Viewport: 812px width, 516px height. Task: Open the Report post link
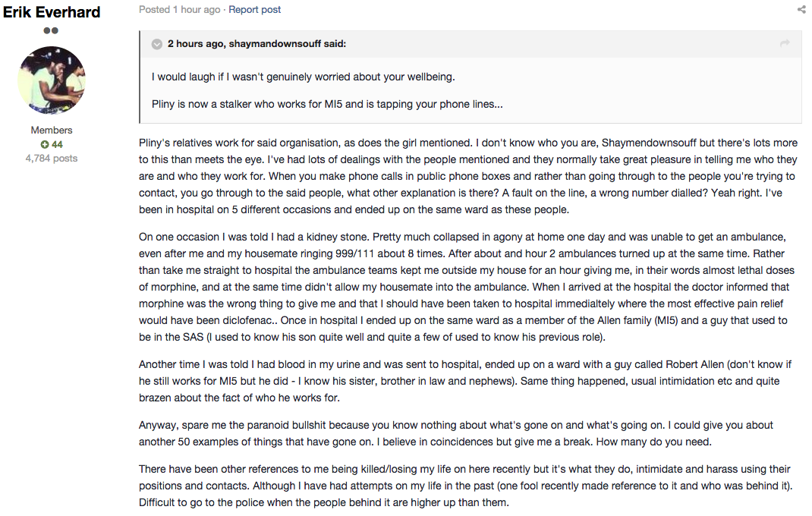click(x=255, y=9)
